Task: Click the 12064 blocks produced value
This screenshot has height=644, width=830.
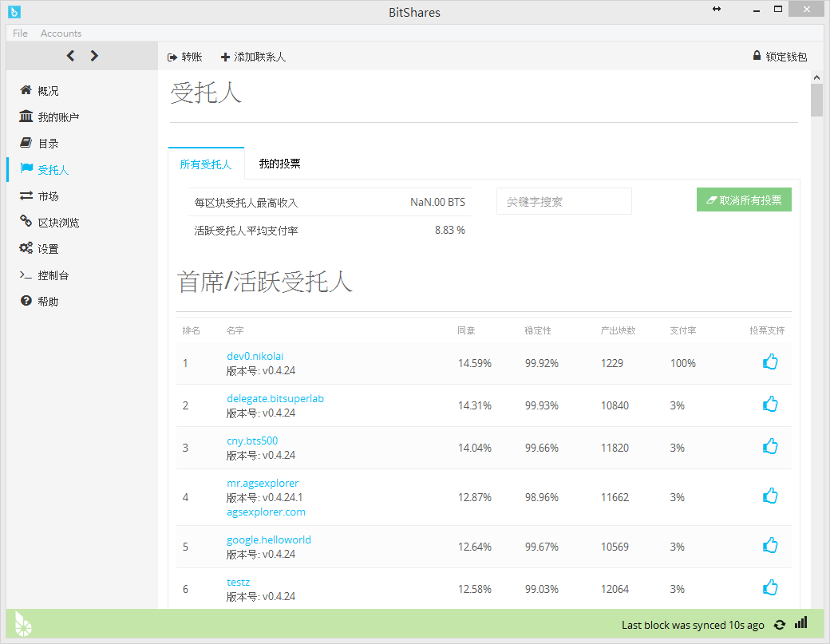Action: pyautogui.click(x=615, y=589)
